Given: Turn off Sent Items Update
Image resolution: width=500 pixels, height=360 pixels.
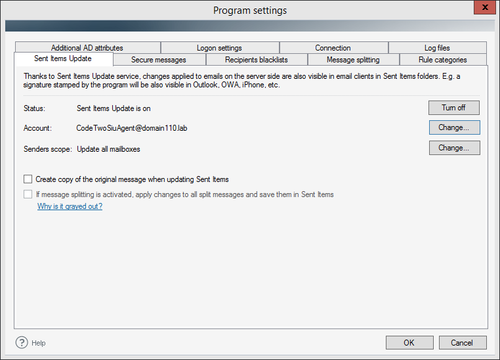Looking at the screenshot, I should [454, 108].
